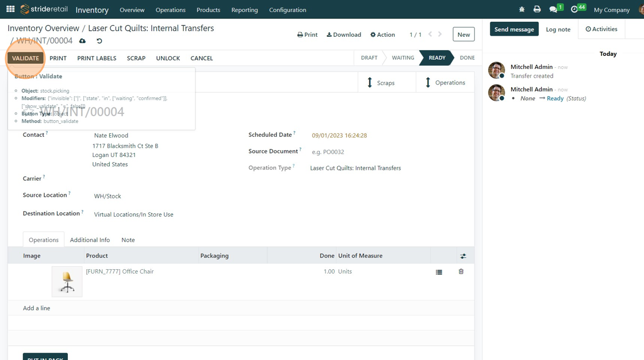Image resolution: width=644 pixels, height=360 pixels.
Task: Switch to the Note tab
Action: click(128, 240)
